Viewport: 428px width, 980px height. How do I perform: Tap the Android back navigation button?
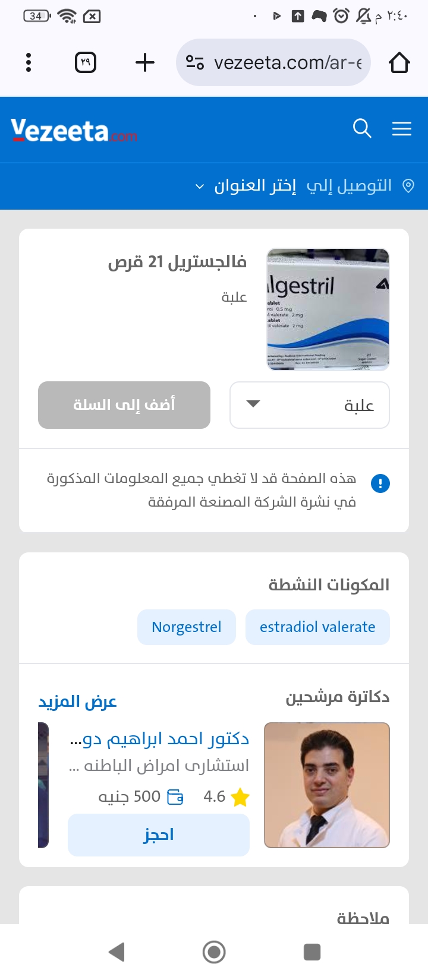[x=117, y=952]
